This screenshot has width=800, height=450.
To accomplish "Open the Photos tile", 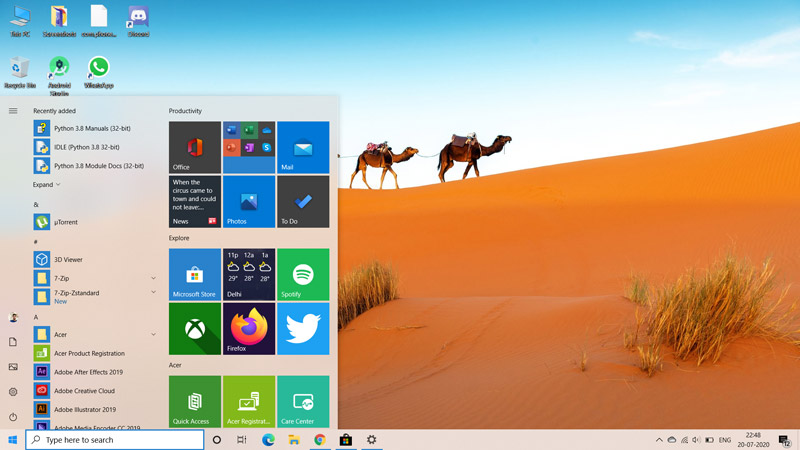I will click(249, 202).
